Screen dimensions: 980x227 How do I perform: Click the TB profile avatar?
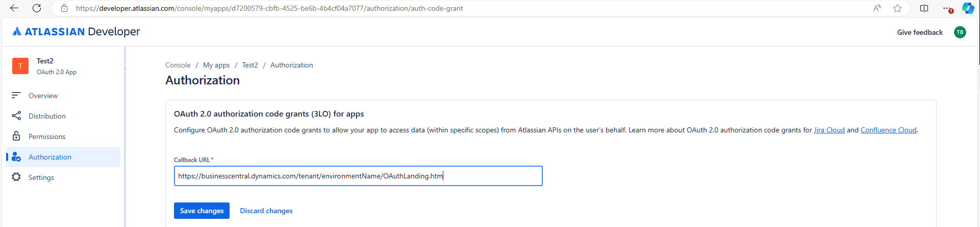point(960,32)
